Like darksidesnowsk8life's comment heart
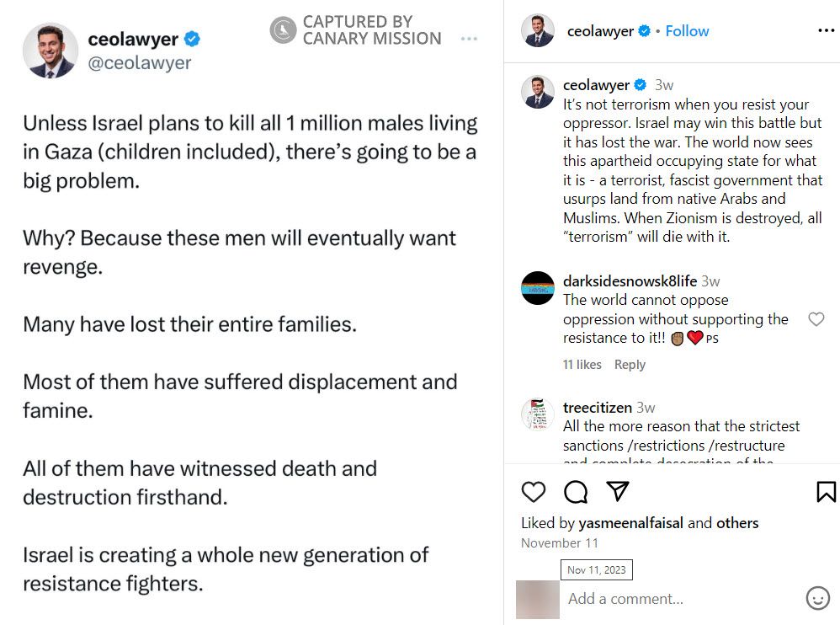The height and width of the screenshot is (625, 840). coord(816,319)
